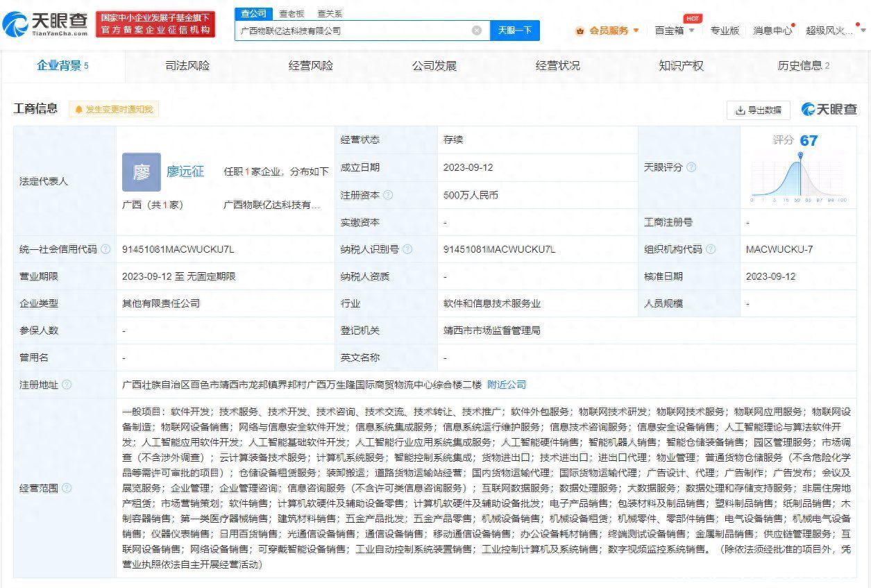
Task: Open the 廖远征 legal representative link
Action: point(185,171)
